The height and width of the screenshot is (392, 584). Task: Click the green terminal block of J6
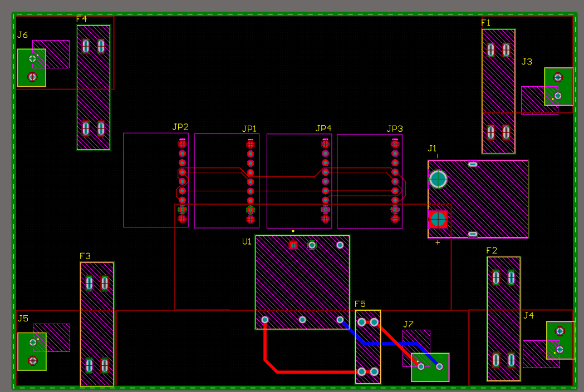point(32,67)
